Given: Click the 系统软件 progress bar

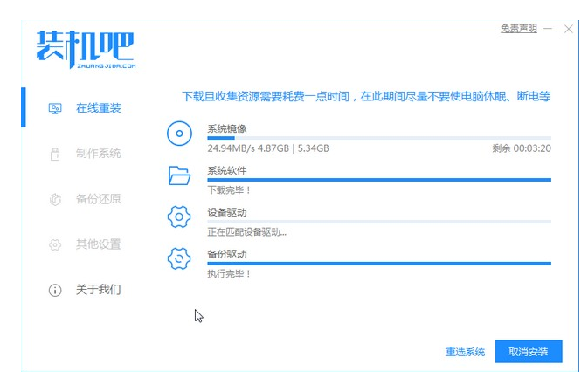Looking at the screenshot, I should coord(378,180).
